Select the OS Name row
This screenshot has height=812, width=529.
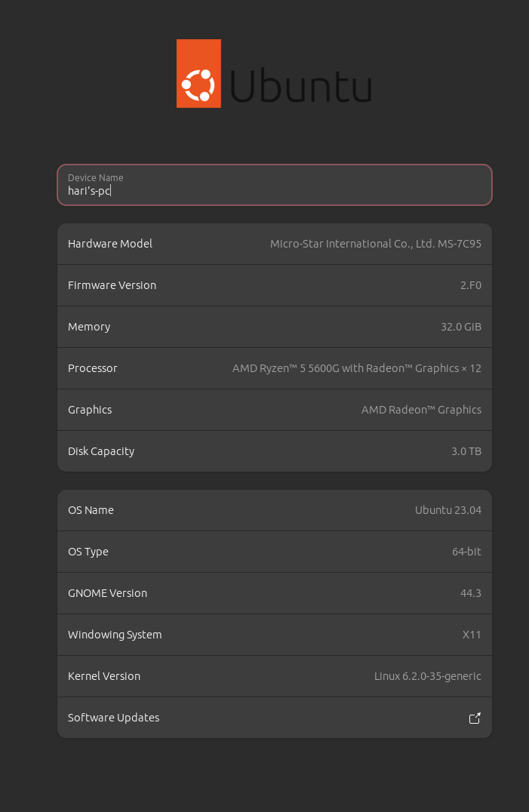coord(275,510)
